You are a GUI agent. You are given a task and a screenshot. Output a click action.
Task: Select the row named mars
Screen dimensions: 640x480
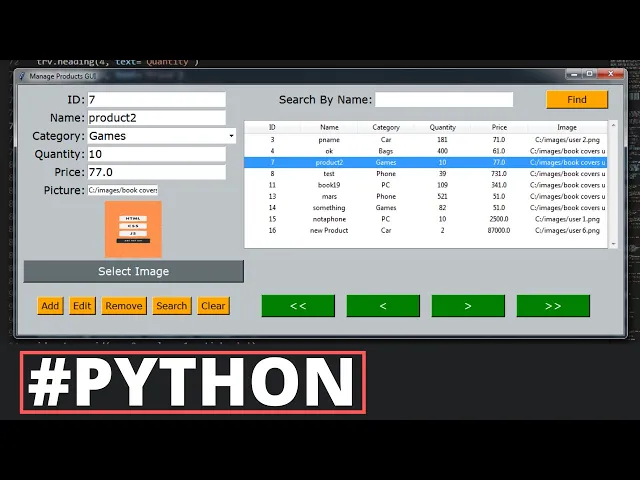tap(425, 196)
